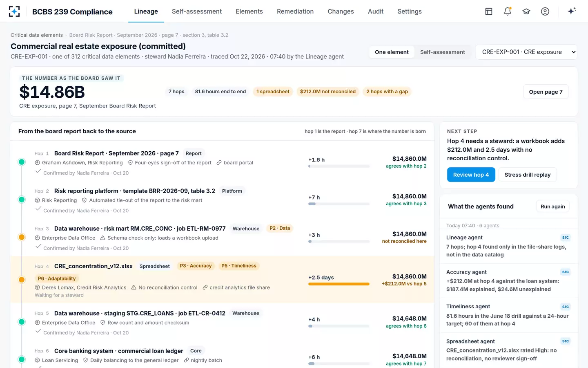Follow the Critical data elements breadcrumb
The image size is (588, 368).
point(37,35)
